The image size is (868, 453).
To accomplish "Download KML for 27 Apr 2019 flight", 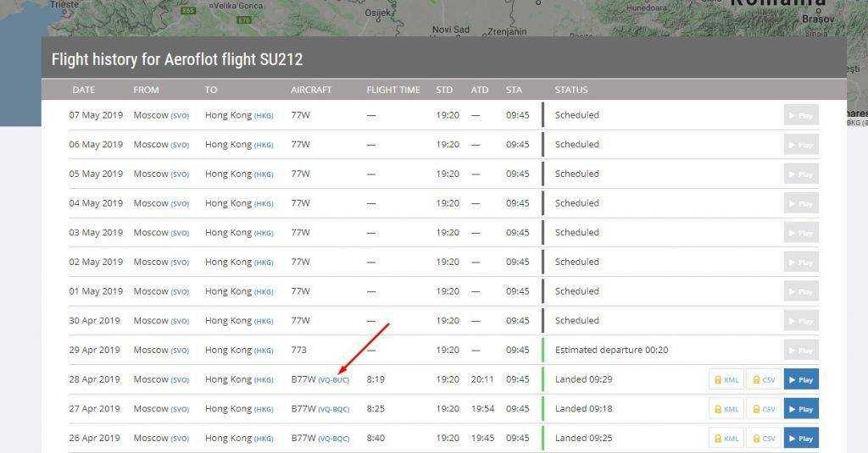I will tap(726, 409).
